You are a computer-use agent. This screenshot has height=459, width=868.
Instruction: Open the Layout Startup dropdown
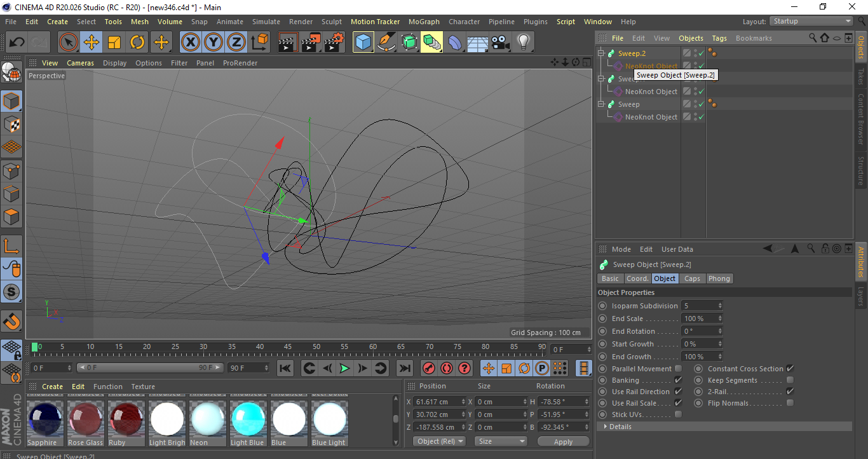811,22
